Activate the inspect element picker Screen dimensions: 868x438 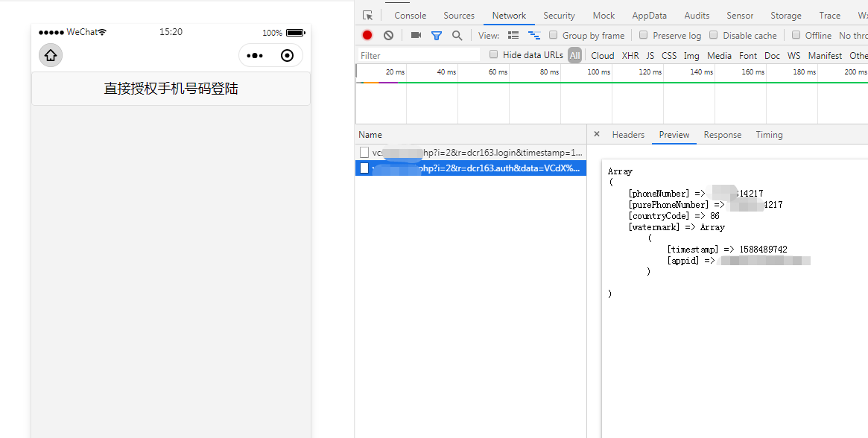pyautogui.click(x=367, y=16)
